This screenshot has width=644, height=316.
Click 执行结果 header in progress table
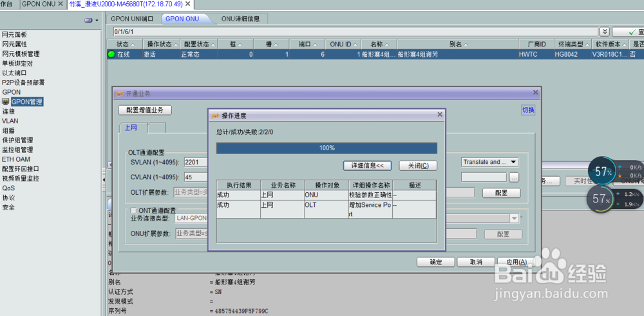point(238,185)
